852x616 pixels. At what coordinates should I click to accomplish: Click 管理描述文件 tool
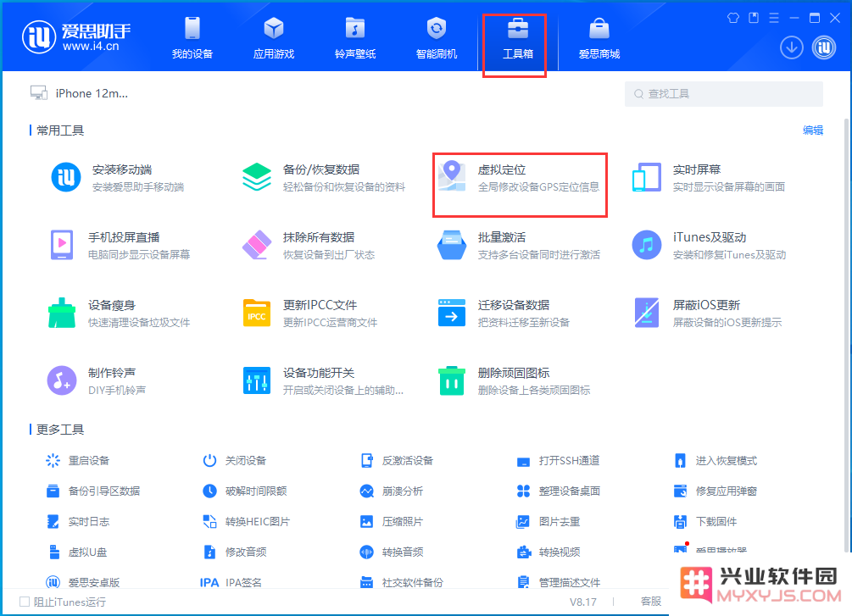(559, 582)
